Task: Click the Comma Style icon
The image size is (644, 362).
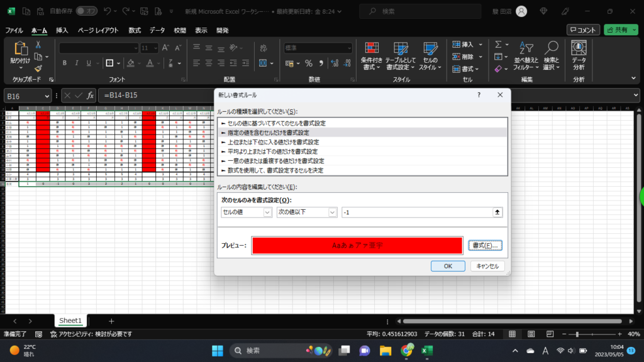Action: (x=321, y=63)
